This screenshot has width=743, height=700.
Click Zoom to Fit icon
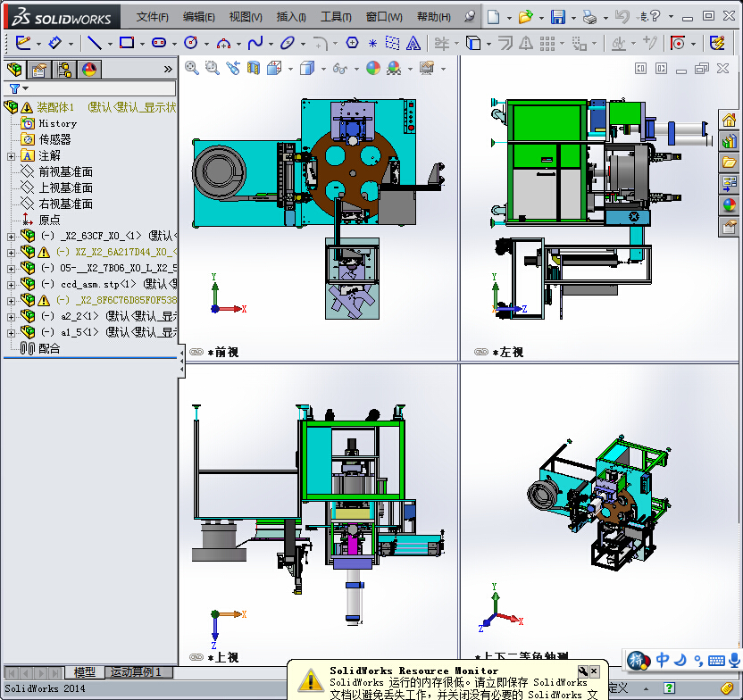(191, 68)
